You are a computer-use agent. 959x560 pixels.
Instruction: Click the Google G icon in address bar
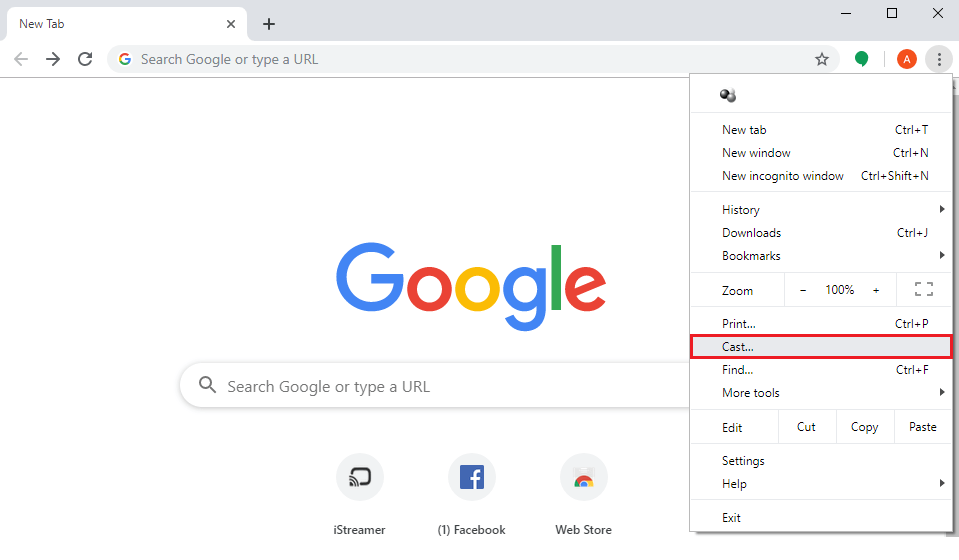pyautogui.click(x=125, y=59)
